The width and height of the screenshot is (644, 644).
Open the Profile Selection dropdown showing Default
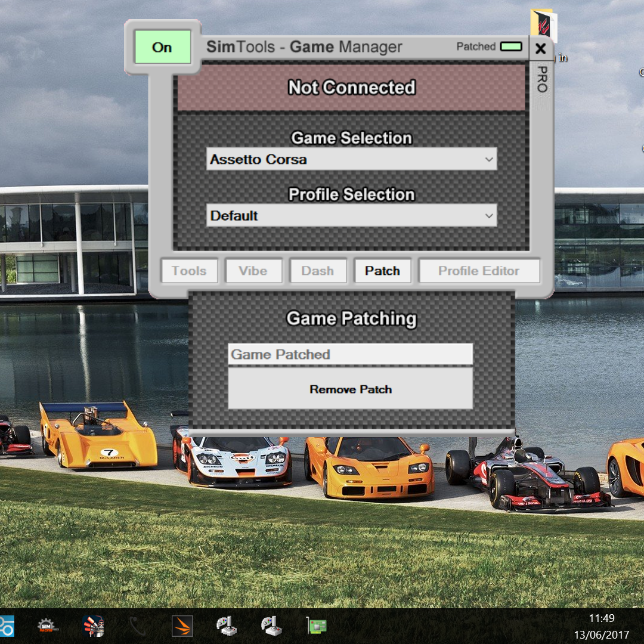pyautogui.click(x=352, y=215)
